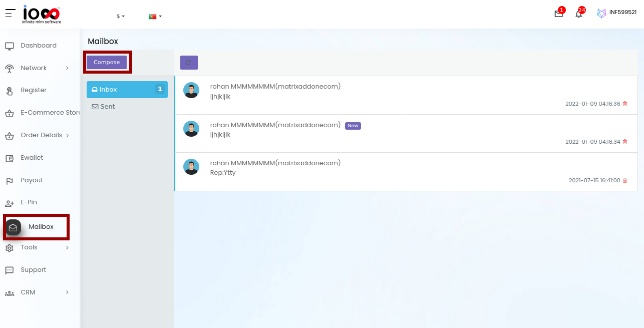Expand the Order Details submenu chevron
The width and height of the screenshot is (644, 328).
point(67,135)
